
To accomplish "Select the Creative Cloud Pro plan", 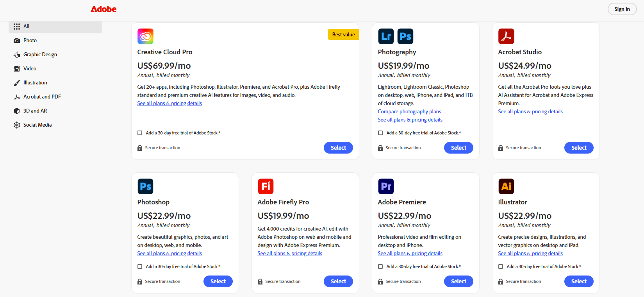I will coord(338,148).
